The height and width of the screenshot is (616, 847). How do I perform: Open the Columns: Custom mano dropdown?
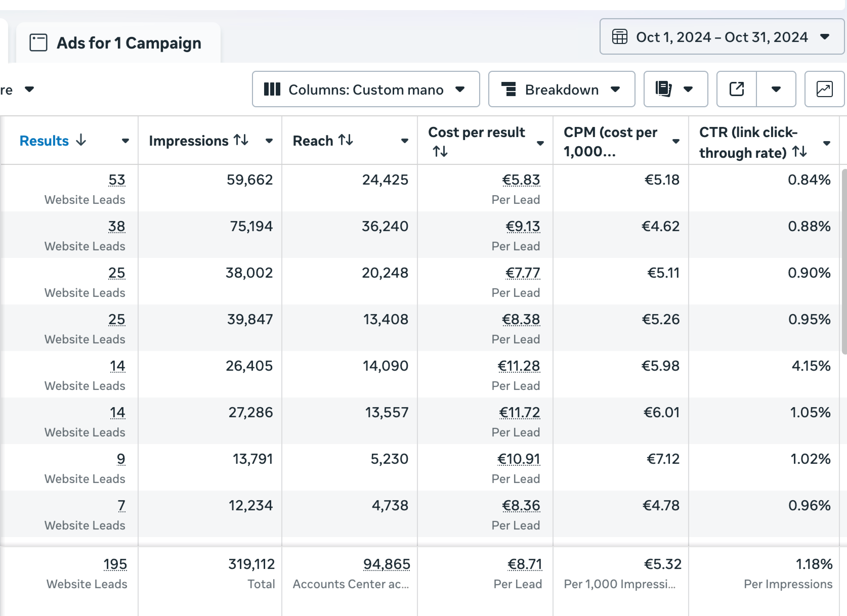coord(366,89)
